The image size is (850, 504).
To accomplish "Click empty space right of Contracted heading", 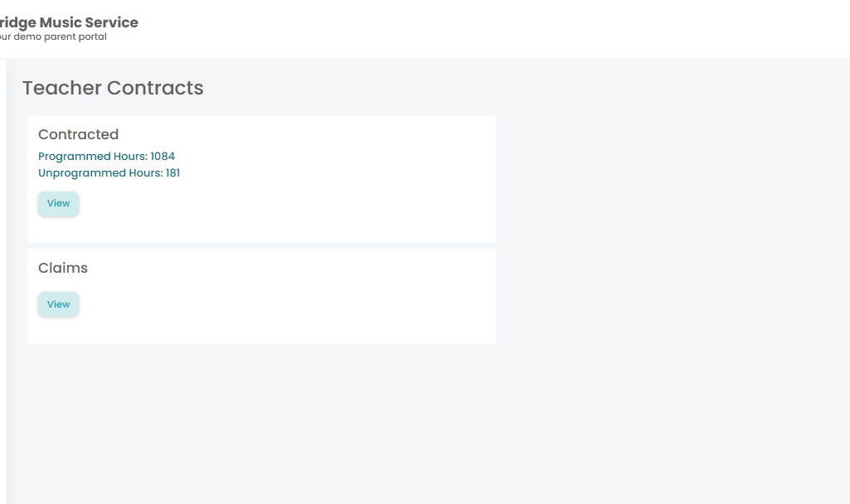I will pyautogui.click(x=304, y=134).
